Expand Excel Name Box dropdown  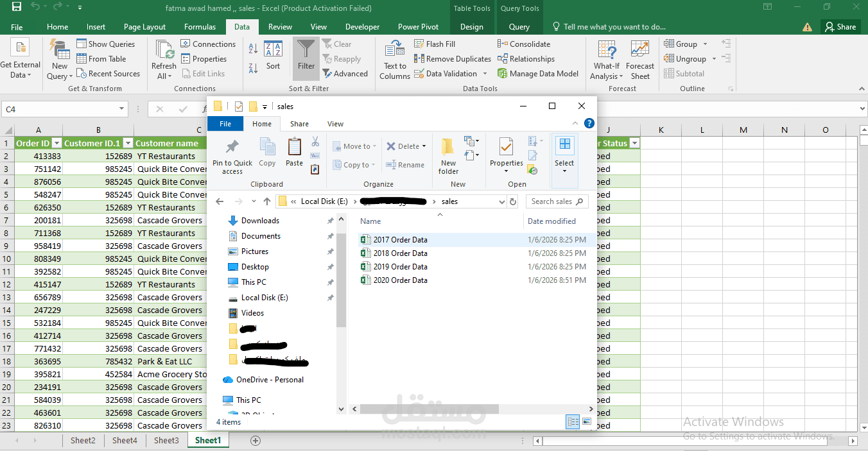[x=122, y=109]
